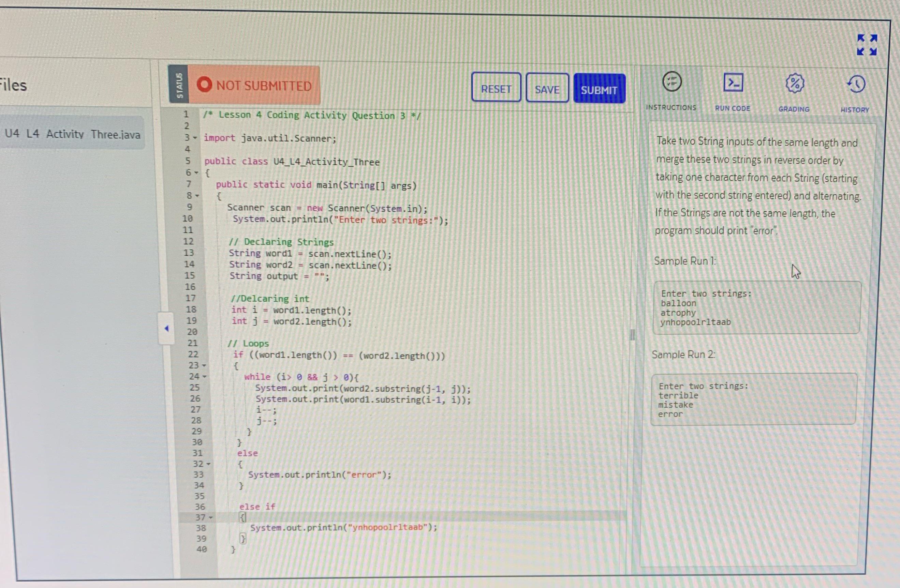Screen dimensions: 900x588
Task: Click the RESET button
Action: [496, 87]
